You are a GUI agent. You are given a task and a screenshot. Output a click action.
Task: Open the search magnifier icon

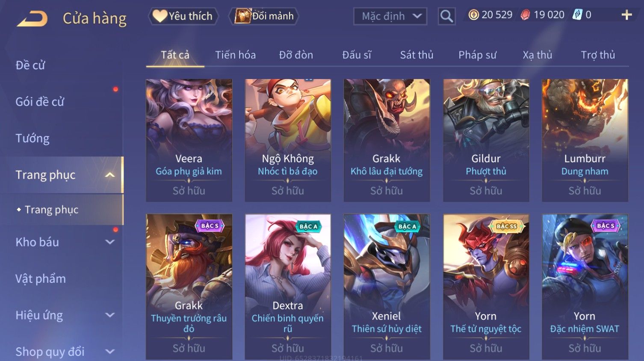coord(446,16)
